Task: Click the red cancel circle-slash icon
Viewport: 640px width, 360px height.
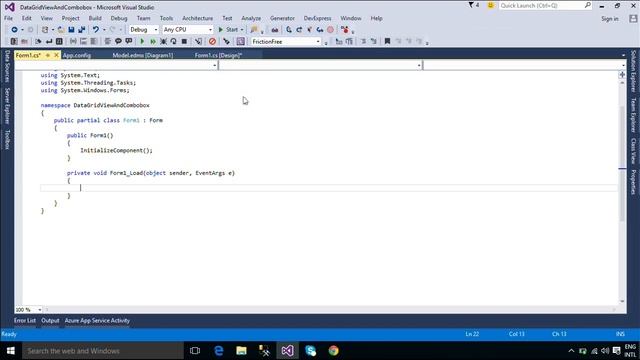Action: click(212, 41)
